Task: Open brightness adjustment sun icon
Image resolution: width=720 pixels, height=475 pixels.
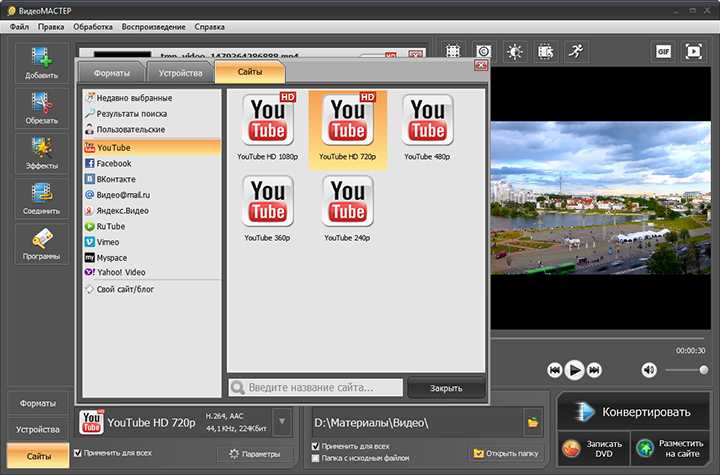Action: pos(514,51)
